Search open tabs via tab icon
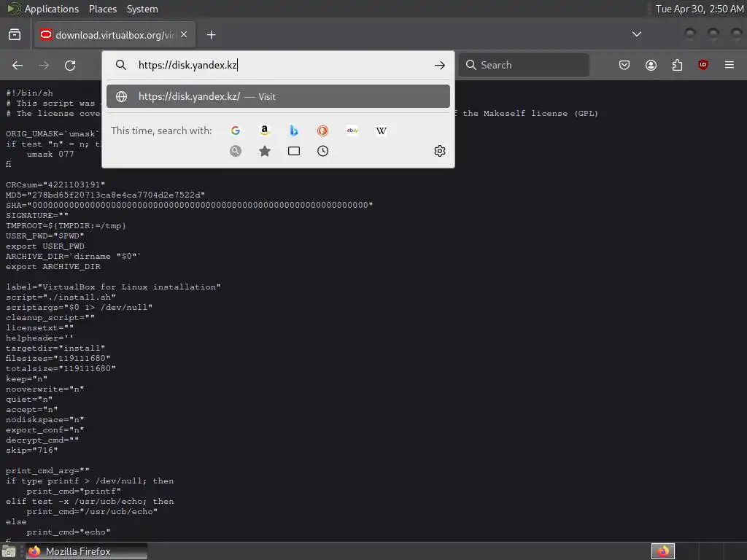The image size is (747, 560). [294, 151]
